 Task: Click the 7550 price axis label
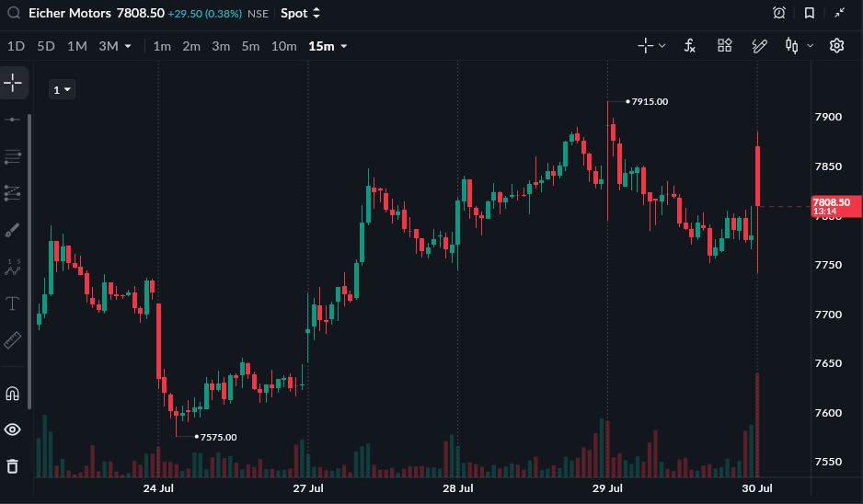(828, 462)
